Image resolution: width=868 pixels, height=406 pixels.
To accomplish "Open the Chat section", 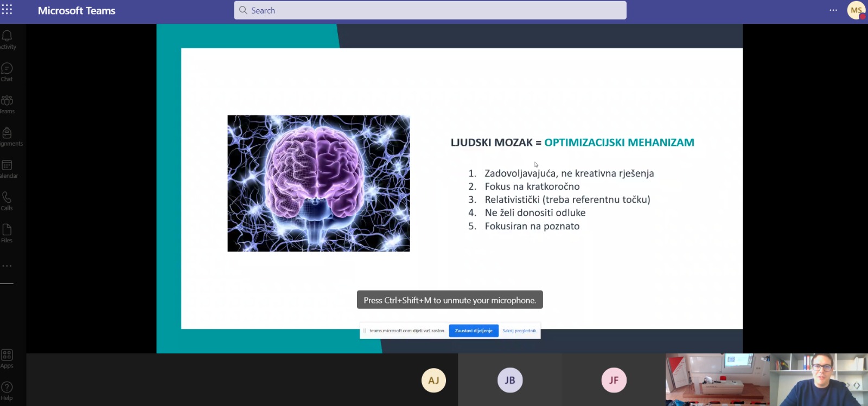I will click(7, 72).
